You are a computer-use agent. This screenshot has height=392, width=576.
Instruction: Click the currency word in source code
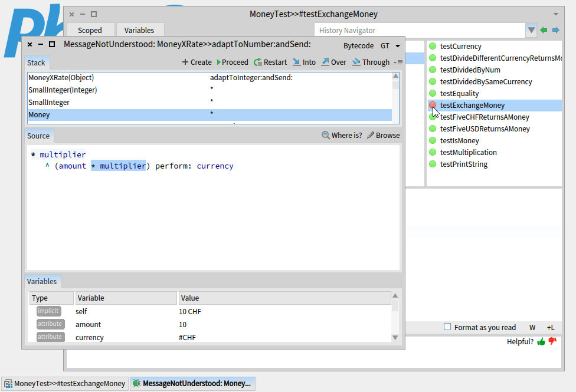click(215, 166)
